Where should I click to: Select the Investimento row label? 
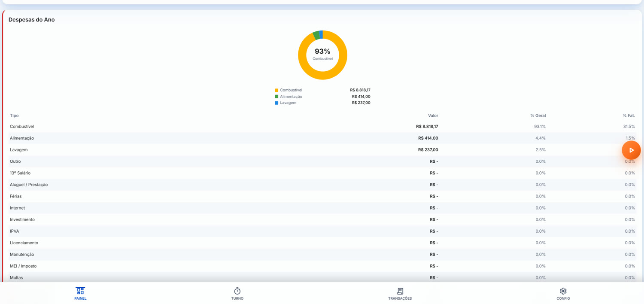point(22,219)
